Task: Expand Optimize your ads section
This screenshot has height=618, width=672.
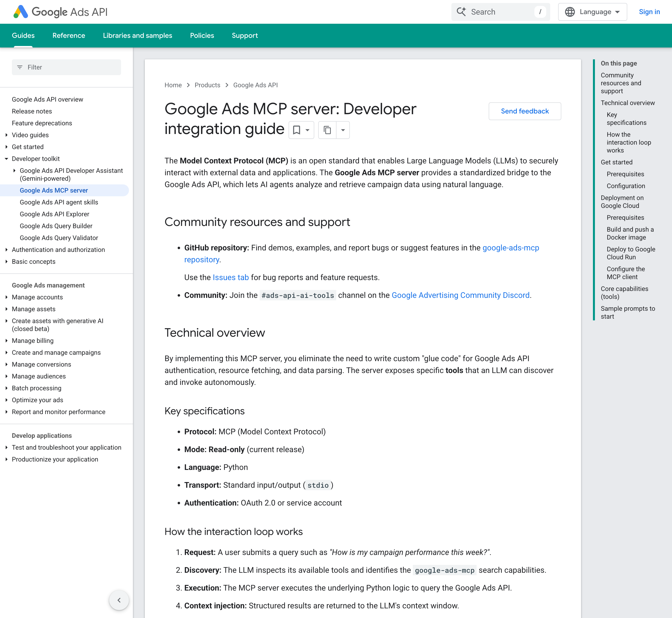Action: tap(6, 400)
